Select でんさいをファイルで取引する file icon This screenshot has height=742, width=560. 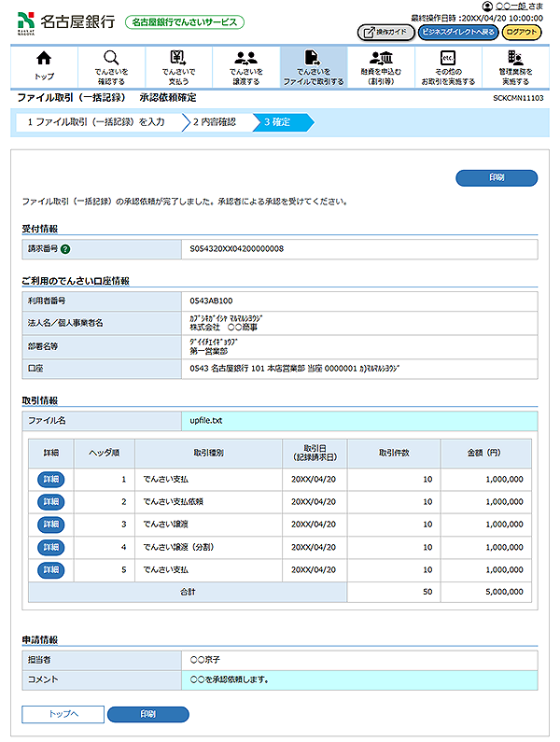pos(313,65)
